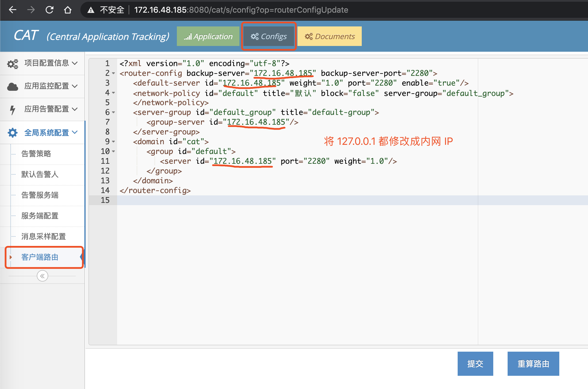Switch to the Documents tab
This screenshot has height=389, width=588.
click(330, 36)
